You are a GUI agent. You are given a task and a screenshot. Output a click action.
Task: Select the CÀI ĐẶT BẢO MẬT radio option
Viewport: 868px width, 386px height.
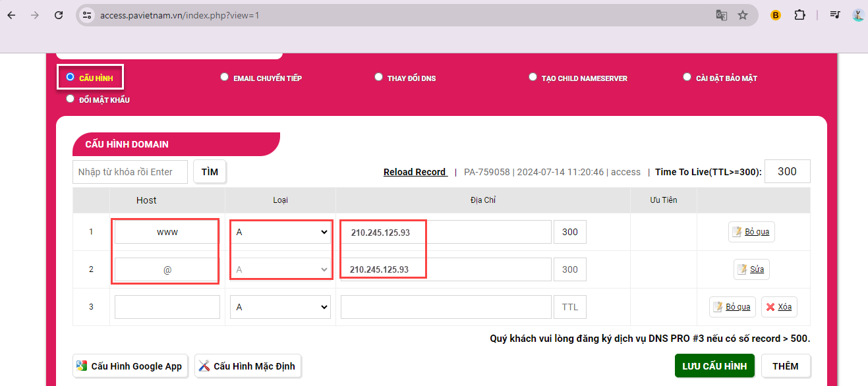[x=687, y=77]
